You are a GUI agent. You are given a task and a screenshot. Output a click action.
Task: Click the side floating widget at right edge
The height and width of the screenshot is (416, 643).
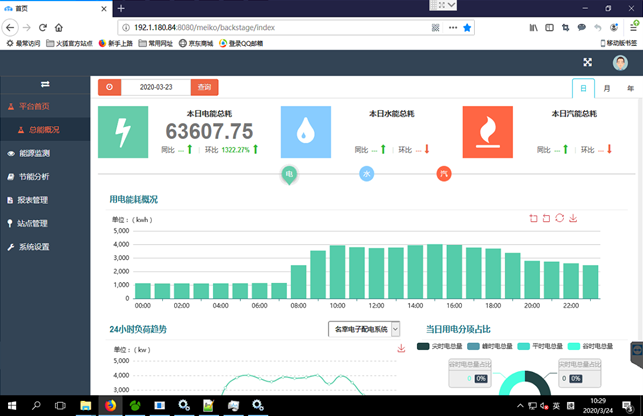click(637, 353)
